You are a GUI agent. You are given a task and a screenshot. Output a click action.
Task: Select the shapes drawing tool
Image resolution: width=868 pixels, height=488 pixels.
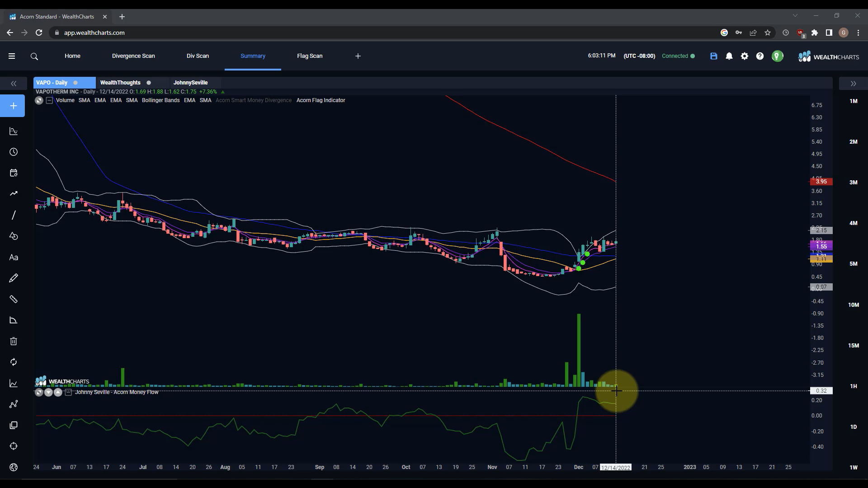pos(14,236)
